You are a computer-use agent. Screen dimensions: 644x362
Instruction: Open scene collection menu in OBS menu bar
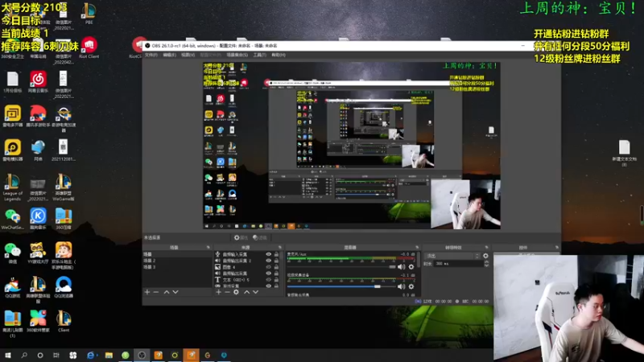[237, 55]
